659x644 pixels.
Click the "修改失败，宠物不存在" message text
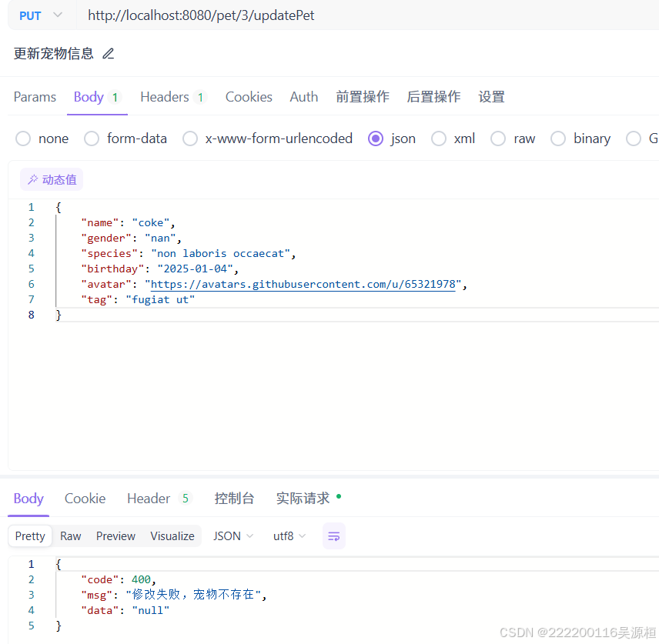(x=193, y=595)
